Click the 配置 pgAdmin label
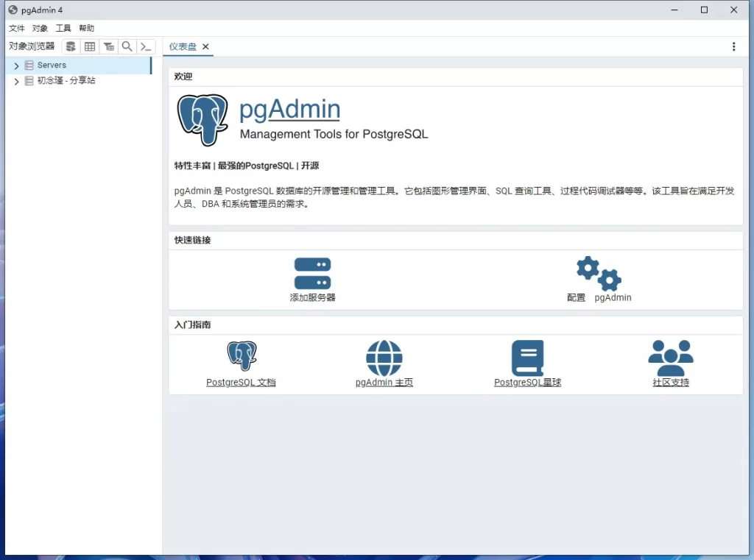The width and height of the screenshot is (754, 560). pyautogui.click(x=599, y=297)
